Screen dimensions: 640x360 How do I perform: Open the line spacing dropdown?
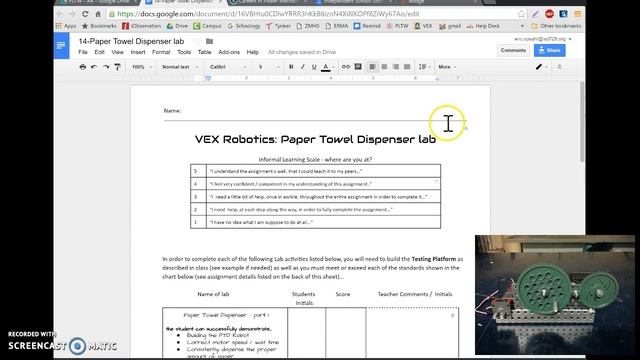[424, 67]
